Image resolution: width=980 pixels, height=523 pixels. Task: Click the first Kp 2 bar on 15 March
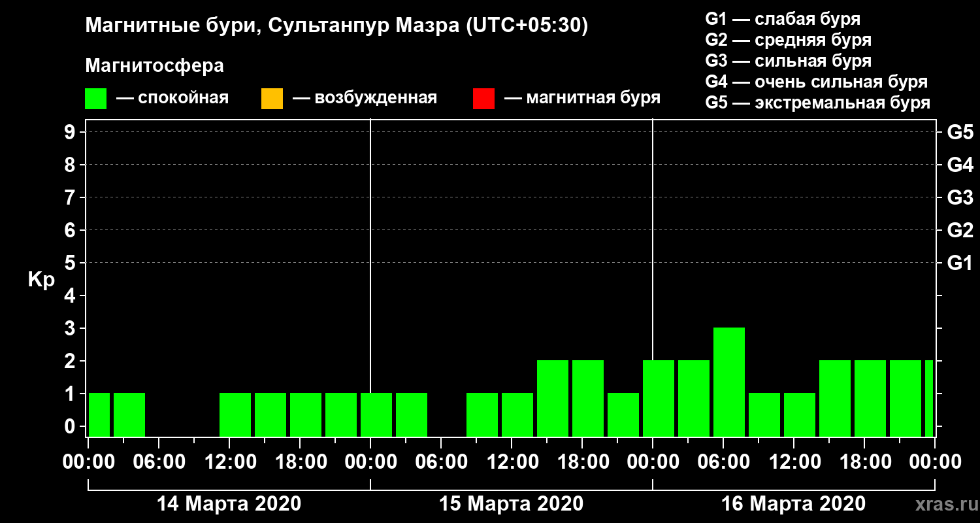point(553,399)
